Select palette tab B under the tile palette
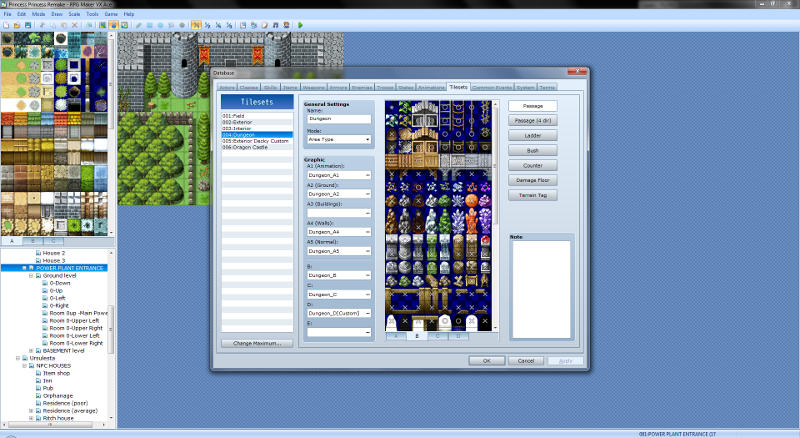The image size is (800, 438). pos(33,241)
